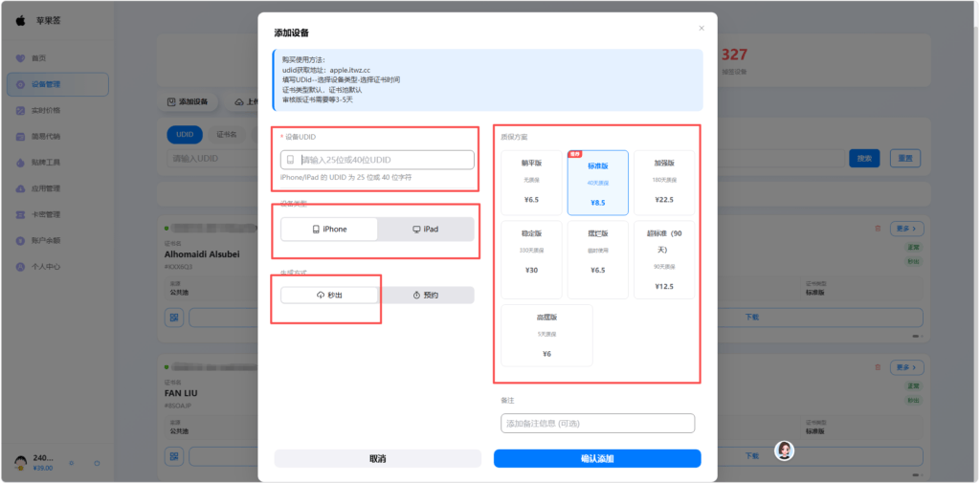The height and width of the screenshot is (483, 980).
Task: Open 贴牌工具 in the sidebar
Action: pyautogui.click(x=57, y=163)
